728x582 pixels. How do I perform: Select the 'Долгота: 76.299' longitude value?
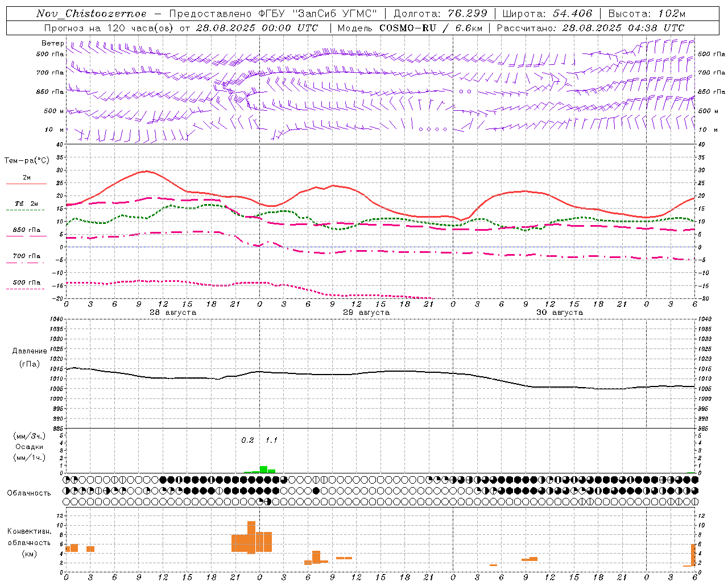[440, 14]
